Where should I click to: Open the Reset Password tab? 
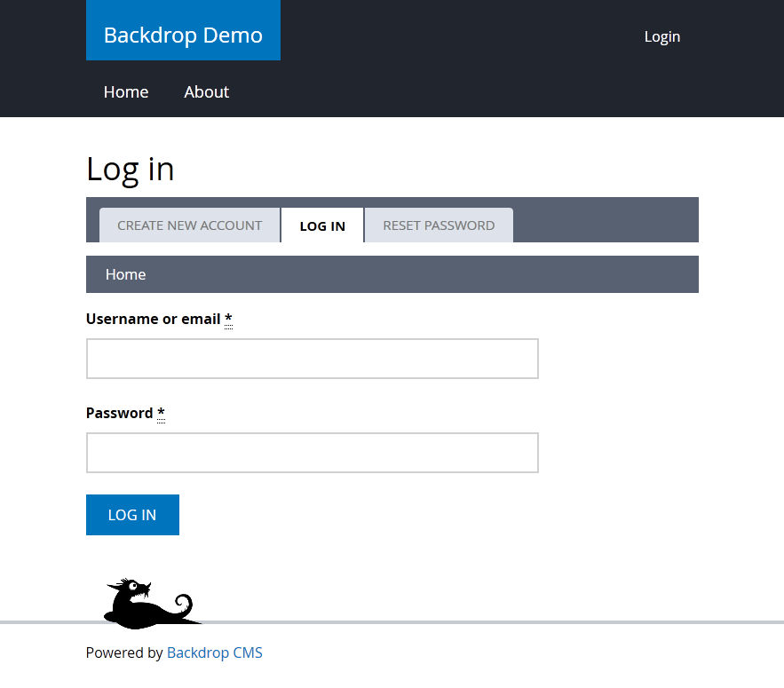point(439,225)
